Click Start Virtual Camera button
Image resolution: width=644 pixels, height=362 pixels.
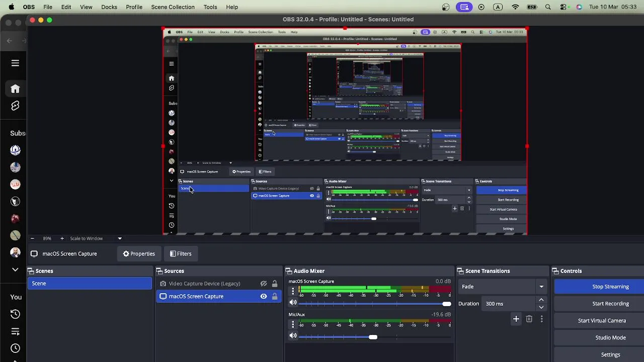[599, 321]
